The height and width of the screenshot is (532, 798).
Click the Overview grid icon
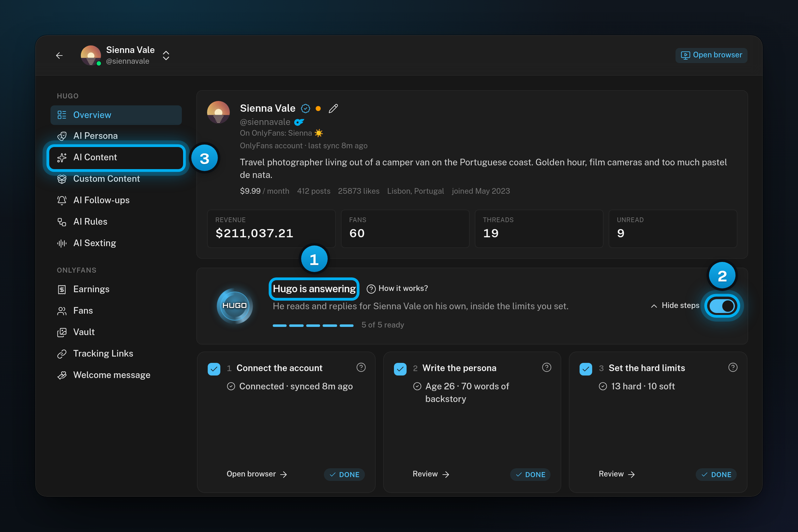(62, 115)
